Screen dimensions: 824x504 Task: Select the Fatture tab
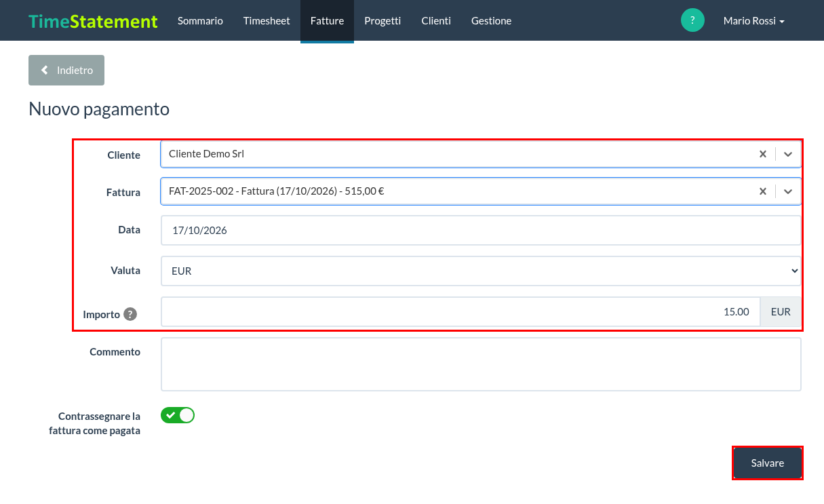[x=327, y=21]
